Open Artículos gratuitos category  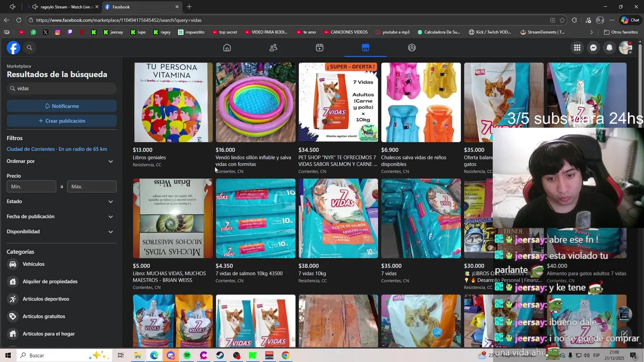(61, 316)
